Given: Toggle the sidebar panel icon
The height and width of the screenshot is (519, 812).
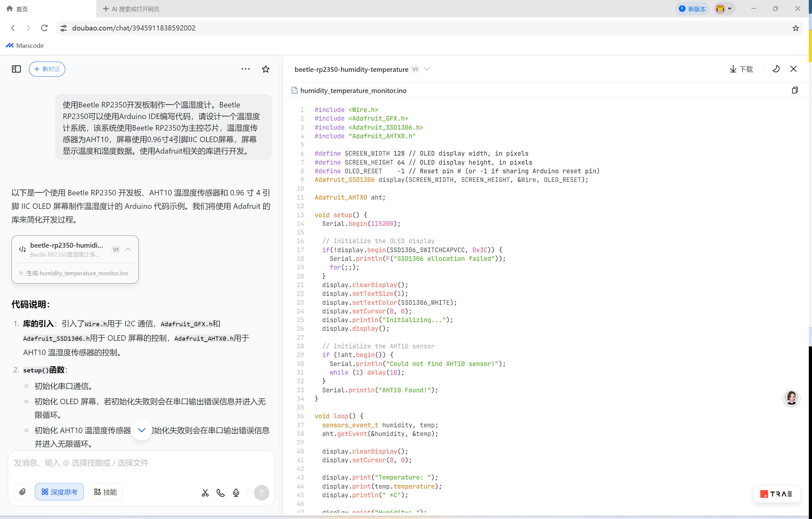Looking at the screenshot, I should [x=16, y=69].
